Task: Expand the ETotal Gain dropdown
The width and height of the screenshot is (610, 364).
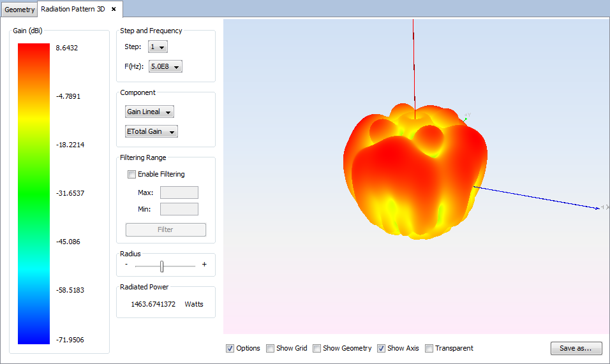Action: 152,132
